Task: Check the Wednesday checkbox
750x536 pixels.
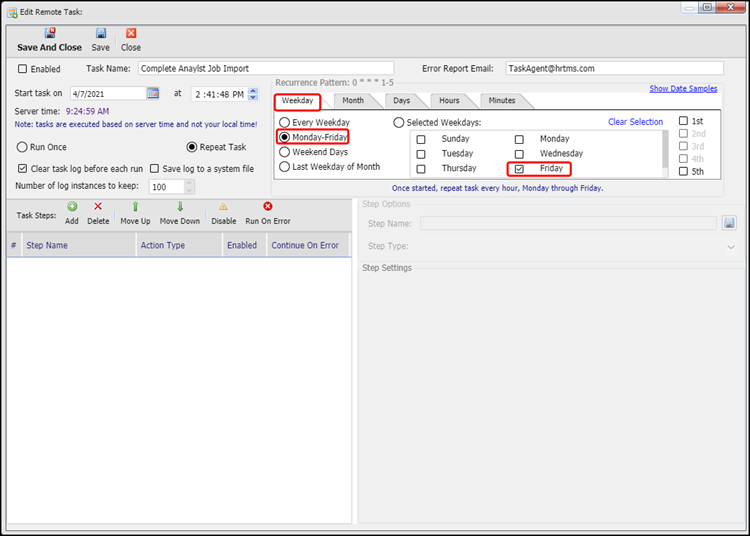Action: (519, 154)
